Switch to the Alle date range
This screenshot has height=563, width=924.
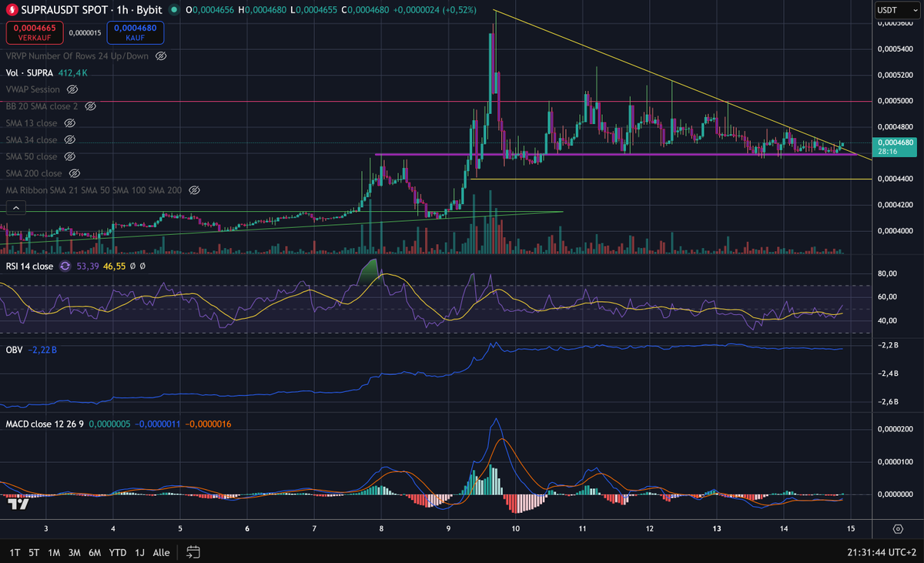coord(162,552)
